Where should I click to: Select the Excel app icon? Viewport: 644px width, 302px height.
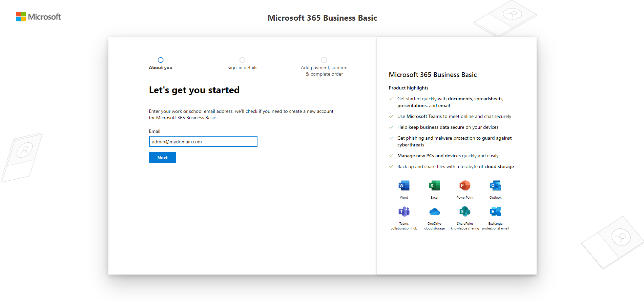[x=434, y=185]
